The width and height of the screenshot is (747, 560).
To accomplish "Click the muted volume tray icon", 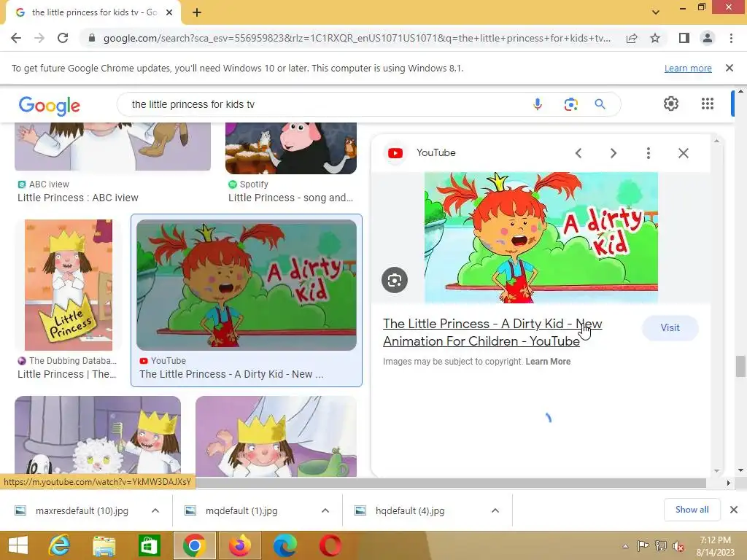I will click(678, 546).
